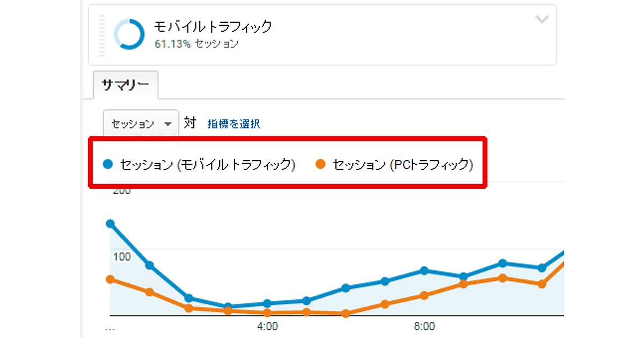
Task: Click the mobile traffic donut chart icon
Action: click(x=129, y=34)
